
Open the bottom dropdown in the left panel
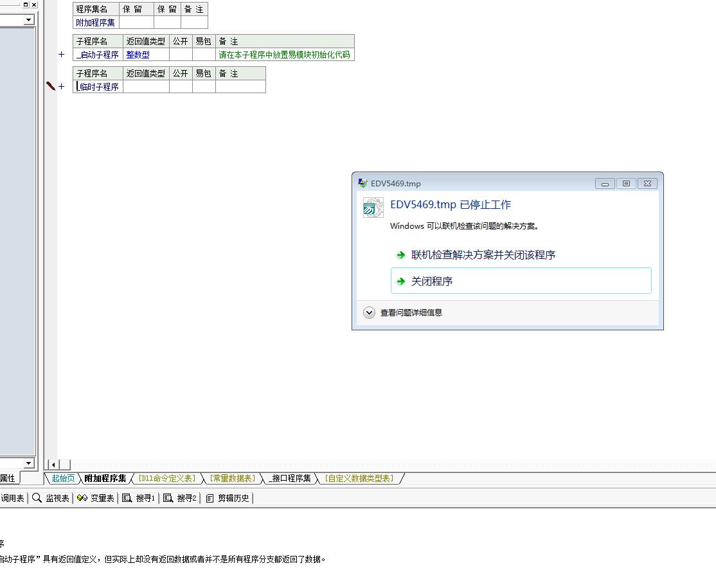pos(29,463)
